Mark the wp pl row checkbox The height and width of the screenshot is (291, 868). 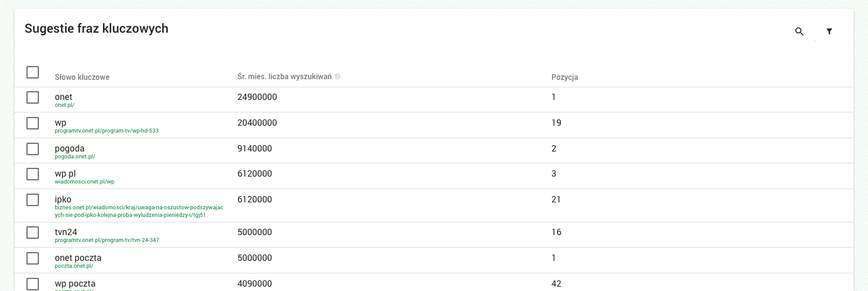[33, 174]
